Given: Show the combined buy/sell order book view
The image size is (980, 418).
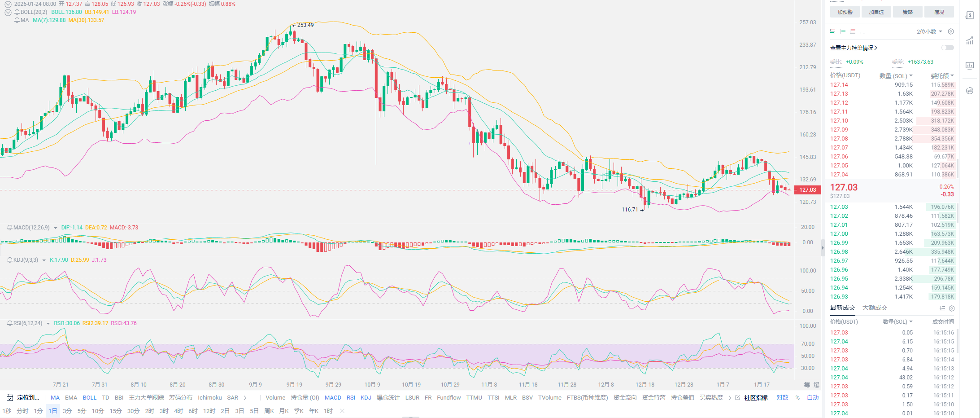Looking at the screenshot, I should click(x=832, y=31).
